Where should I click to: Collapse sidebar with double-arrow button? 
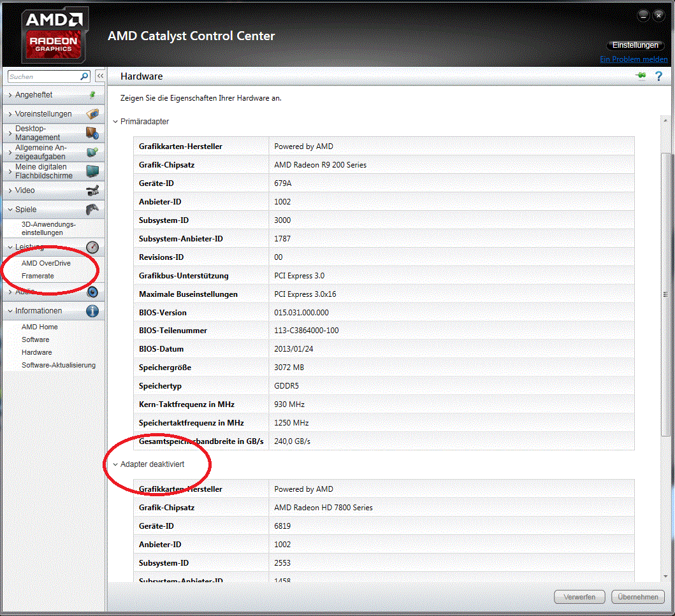tap(100, 76)
